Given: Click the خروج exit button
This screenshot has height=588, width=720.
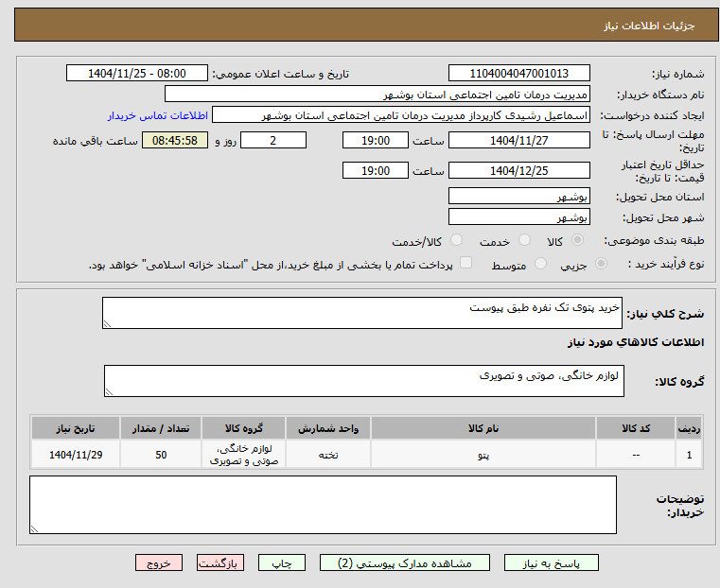Looking at the screenshot, I should click(159, 562).
